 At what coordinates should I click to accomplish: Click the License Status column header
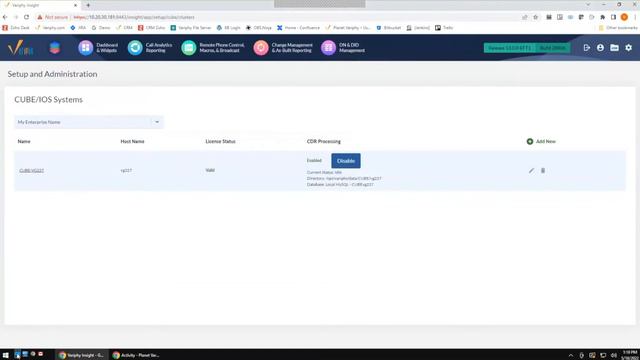220,141
